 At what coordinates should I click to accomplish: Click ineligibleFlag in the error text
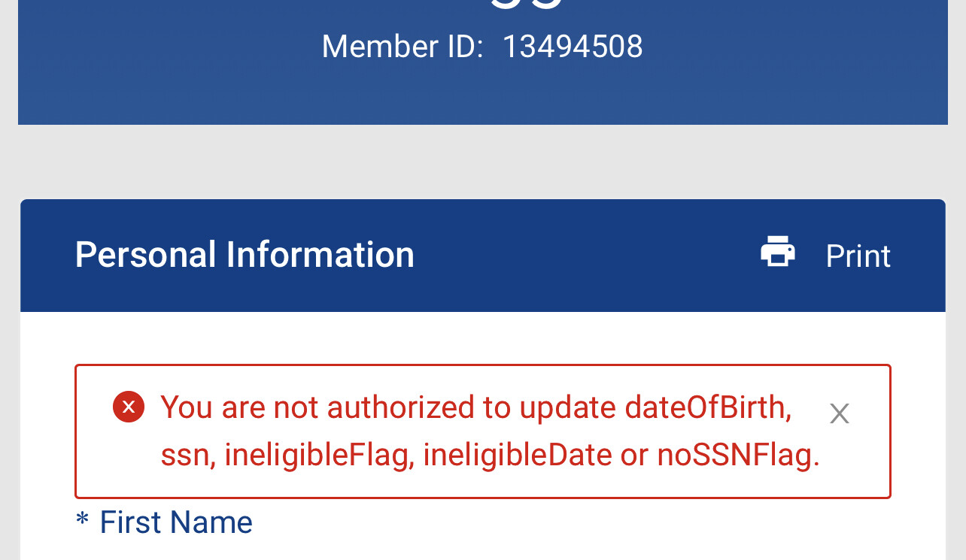click(317, 455)
